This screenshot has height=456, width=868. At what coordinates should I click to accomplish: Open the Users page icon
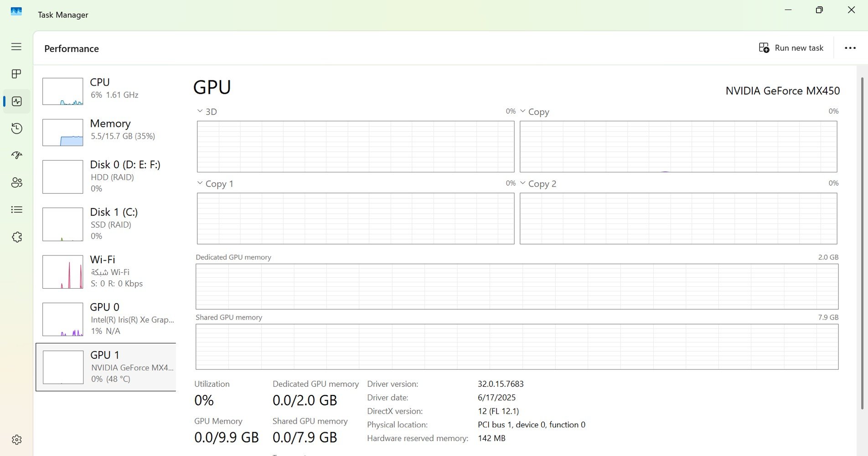pos(16,182)
